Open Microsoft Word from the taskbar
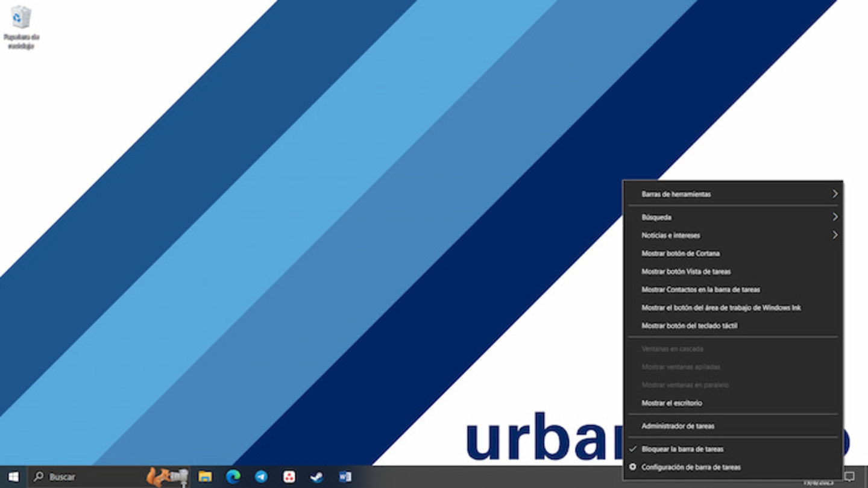Image resolution: width=868 pixels, height=488 pixels. point(345,477)
